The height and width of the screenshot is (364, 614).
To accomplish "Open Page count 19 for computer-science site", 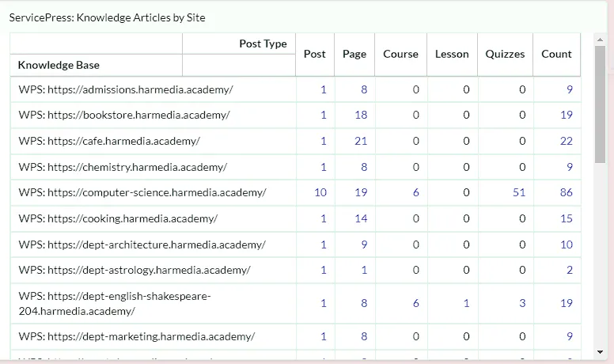I will point(361,192).
